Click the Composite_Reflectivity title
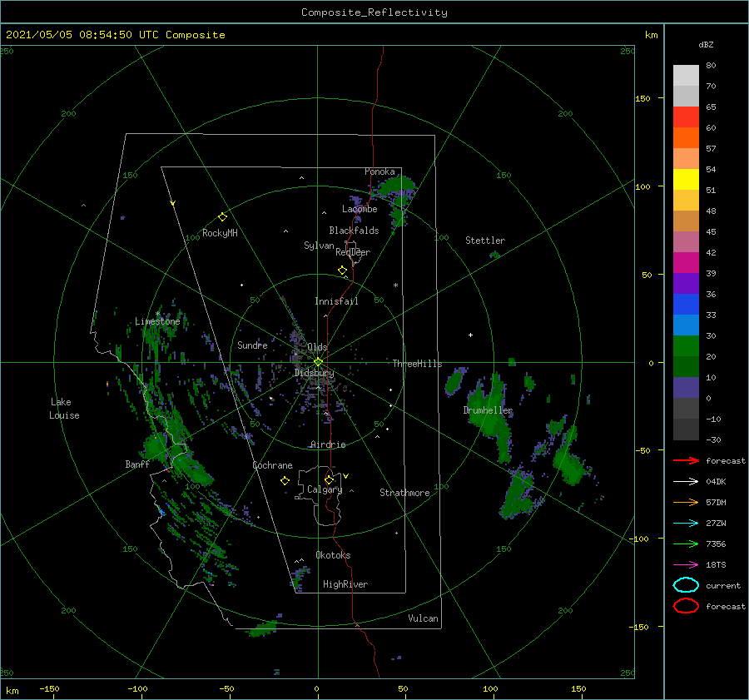Viewport: 749px width, 700px height. tap(374, 12)
